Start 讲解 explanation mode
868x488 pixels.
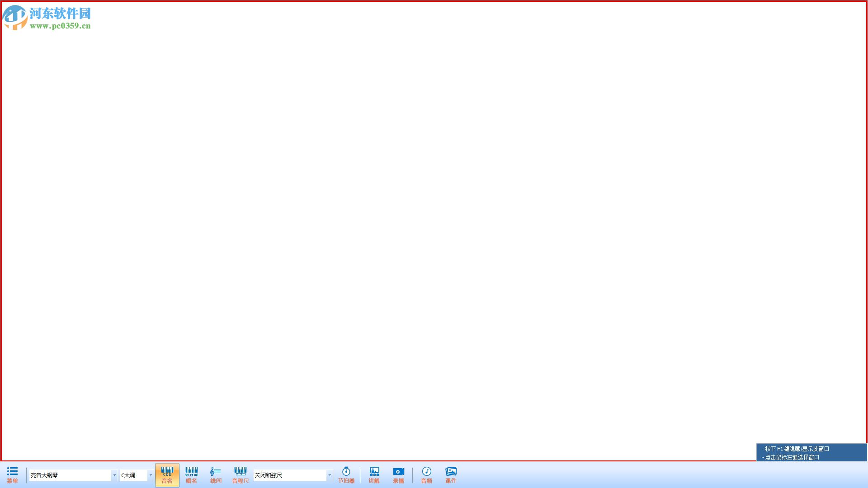[374, 475]
